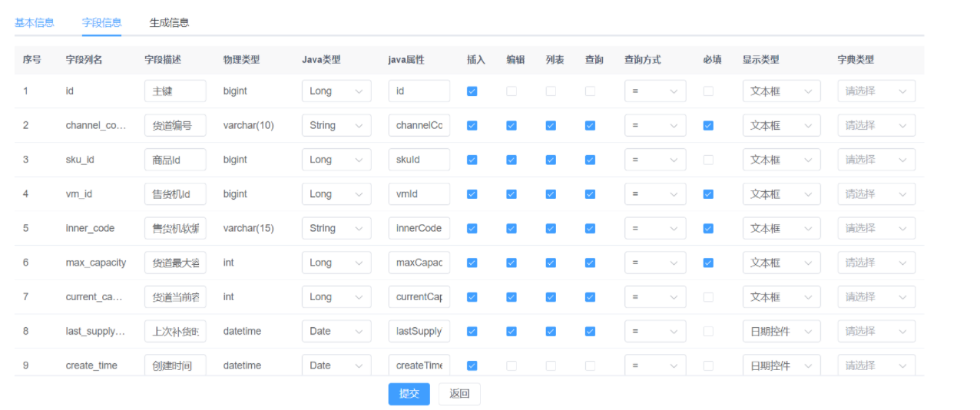The width and height of the screenshot is (980, 410).
Task: Open 查询方式 dropdown for sku_id row
Action: click(655, 160)
